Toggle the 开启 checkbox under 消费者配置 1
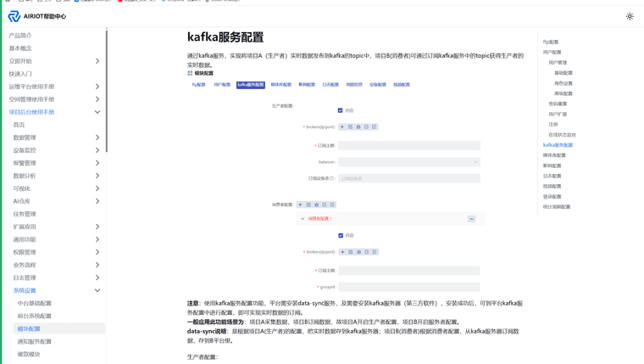Viewport: 644px width, 364px height. [x=341, y=236]
